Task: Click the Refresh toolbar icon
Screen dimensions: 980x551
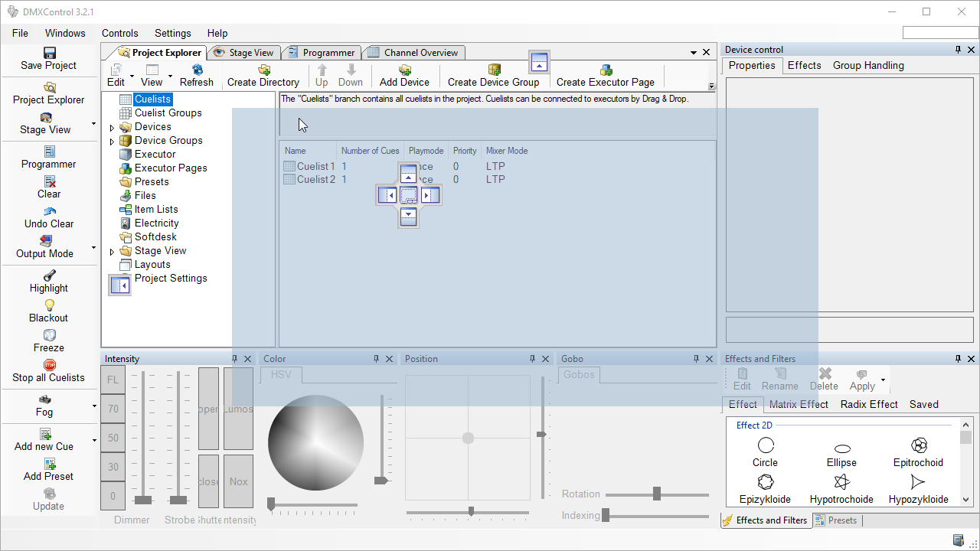Action: (197, 70)
